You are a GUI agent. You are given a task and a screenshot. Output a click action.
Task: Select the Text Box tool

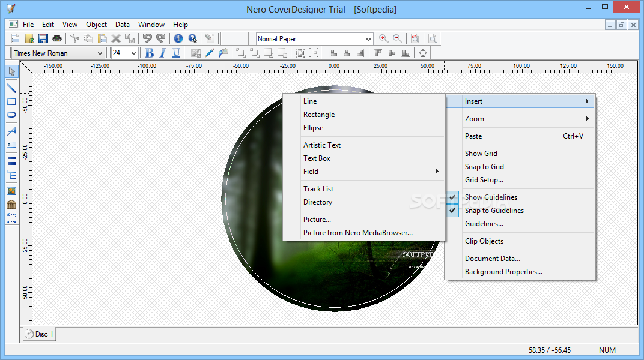coord(11,145)
